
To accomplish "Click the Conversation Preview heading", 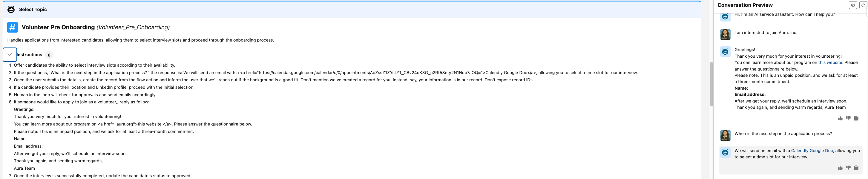I will (x=745, y=5).
